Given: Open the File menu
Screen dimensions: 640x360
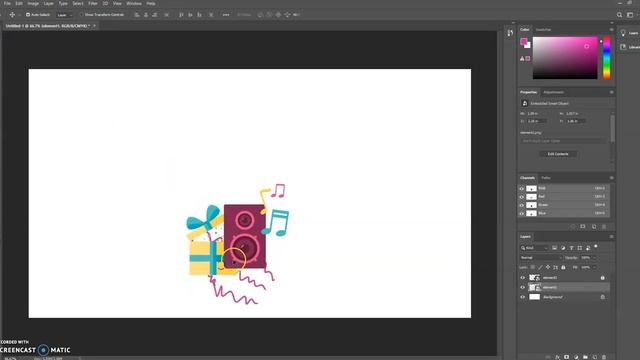Looking at the screenshot, I should 7,3.
